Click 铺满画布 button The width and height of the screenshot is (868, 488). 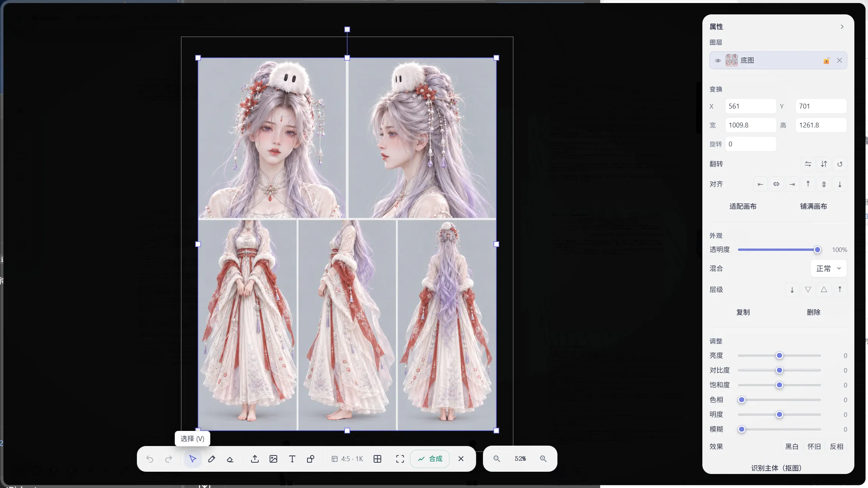(814, 207)
